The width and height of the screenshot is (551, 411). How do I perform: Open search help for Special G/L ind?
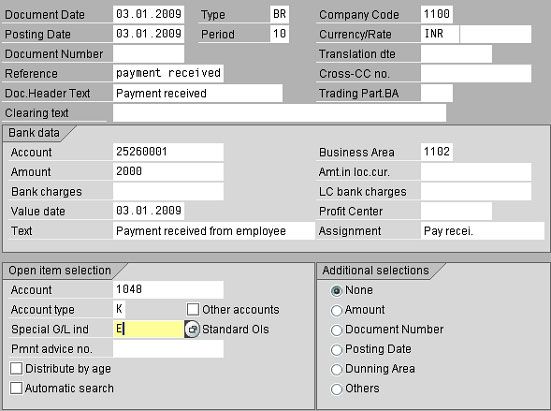(192, 329)
